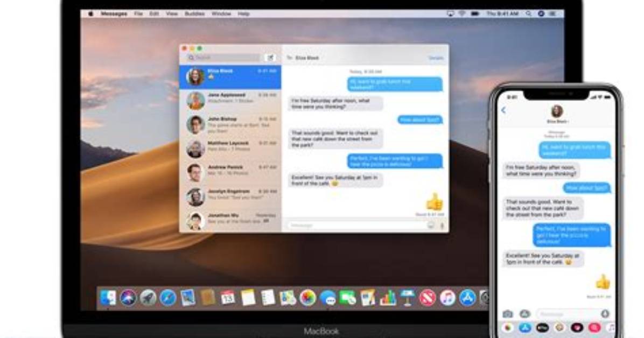Tap Apple Pay icon in iPhone app strip
The height and width of the screenshot is (338, 644).
coord(542,328)
